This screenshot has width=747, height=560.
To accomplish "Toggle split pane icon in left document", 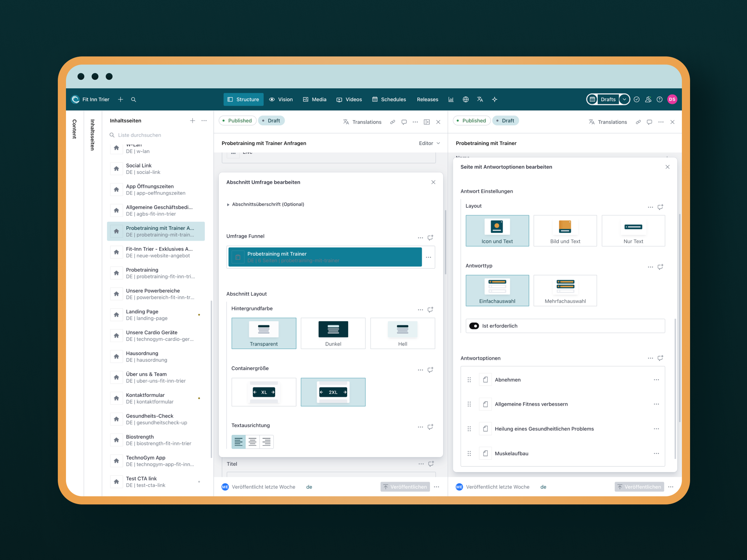I will (x=427, y=122).
